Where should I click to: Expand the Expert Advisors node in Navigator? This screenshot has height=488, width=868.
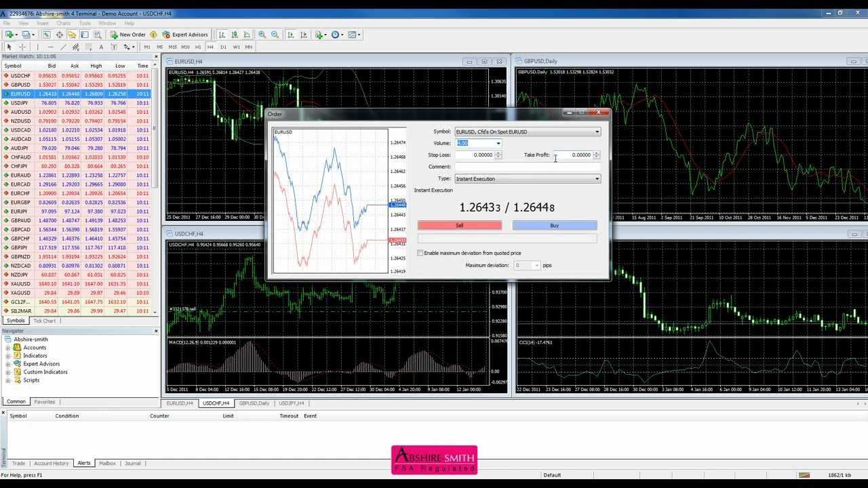pos(8,364)
